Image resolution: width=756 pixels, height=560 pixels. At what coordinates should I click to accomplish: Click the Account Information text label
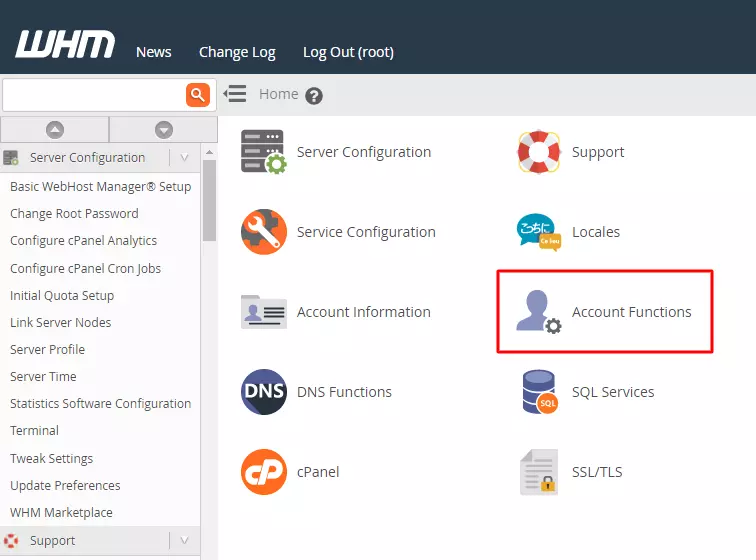(x=364, y=312)
